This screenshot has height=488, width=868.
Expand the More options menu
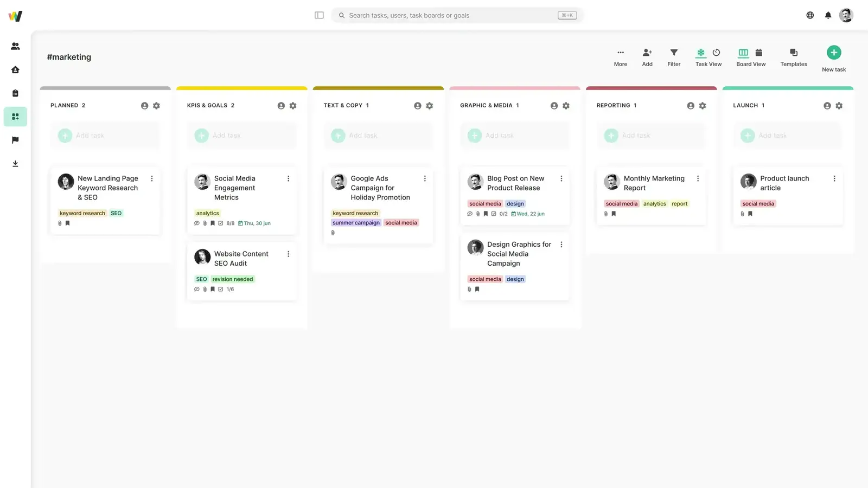click(x=621, y=57)
